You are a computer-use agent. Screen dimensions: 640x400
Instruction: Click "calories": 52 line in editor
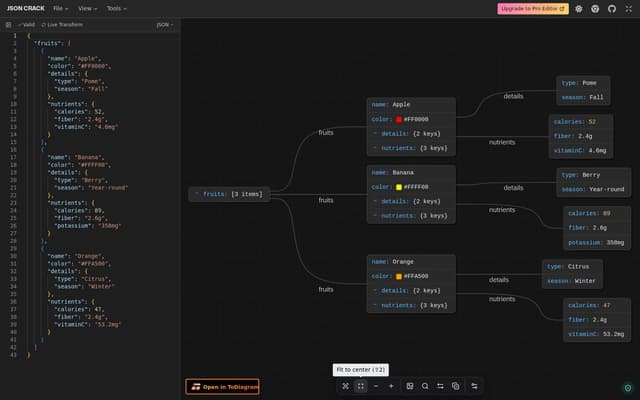coord(79,112)
